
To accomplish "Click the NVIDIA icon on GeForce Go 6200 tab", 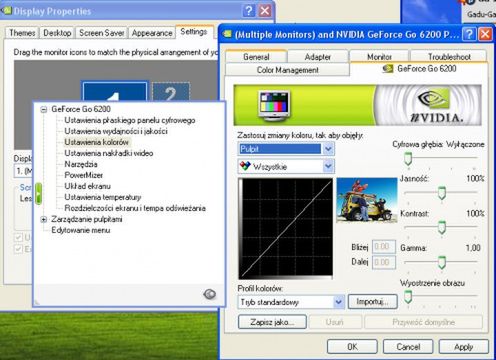I will 388,69.
